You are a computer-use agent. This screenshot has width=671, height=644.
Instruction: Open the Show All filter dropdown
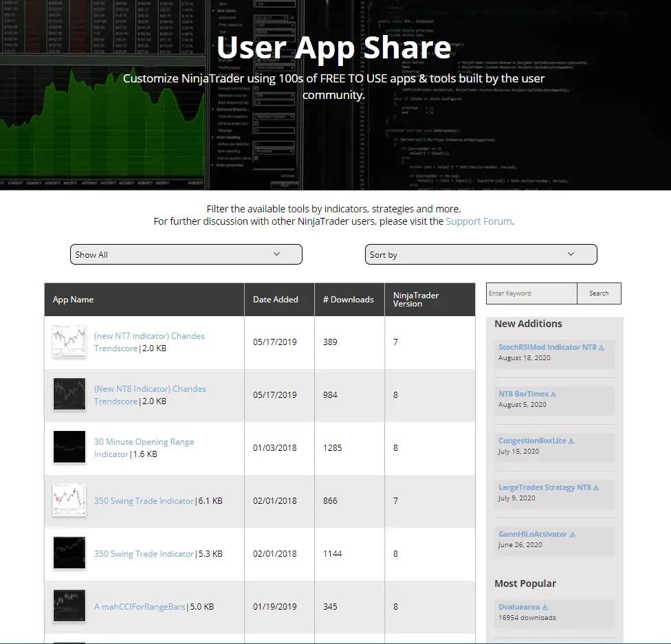(x=186, y=254)
